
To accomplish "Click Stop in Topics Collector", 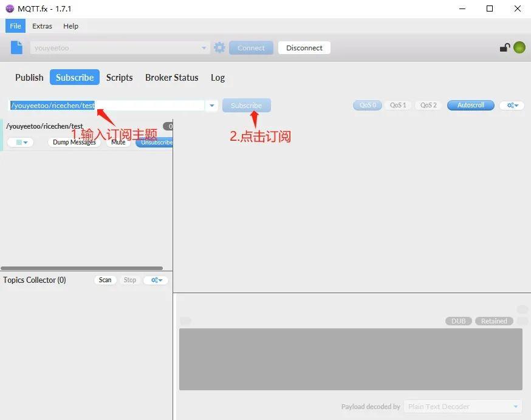I will (129, 280).
